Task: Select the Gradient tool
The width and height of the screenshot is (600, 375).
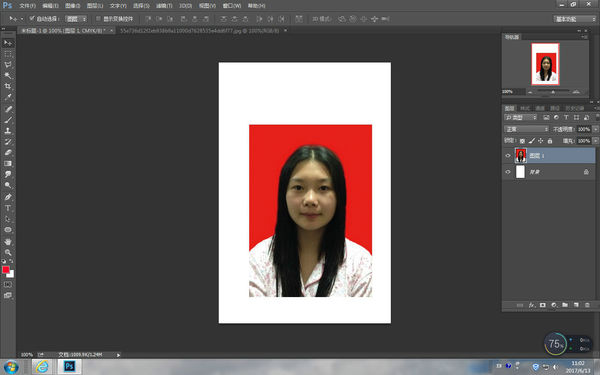Action: pos(8,163)
